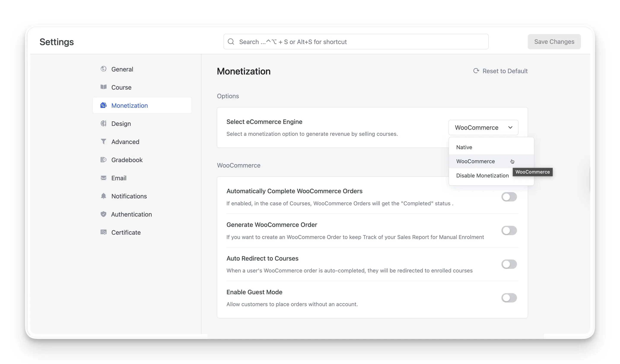
Task: Click 'Allow customers to place orders' description
Action: [x=292, y=304]
